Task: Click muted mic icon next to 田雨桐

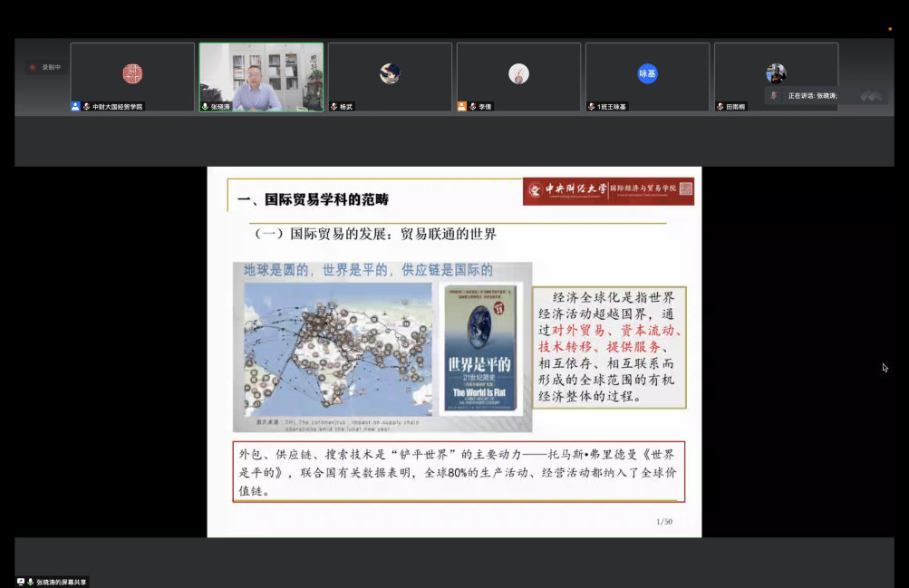Action: click(720, 106)
